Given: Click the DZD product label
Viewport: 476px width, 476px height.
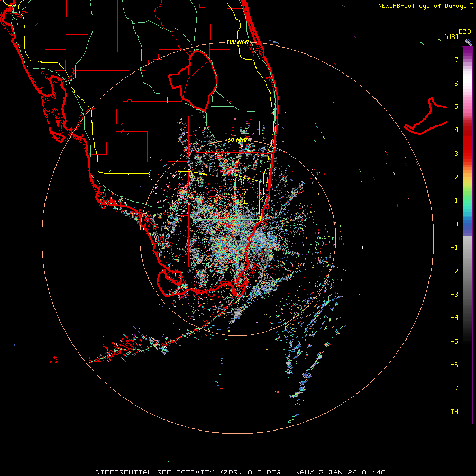Looking at the screenshot, I should point(465,32).
